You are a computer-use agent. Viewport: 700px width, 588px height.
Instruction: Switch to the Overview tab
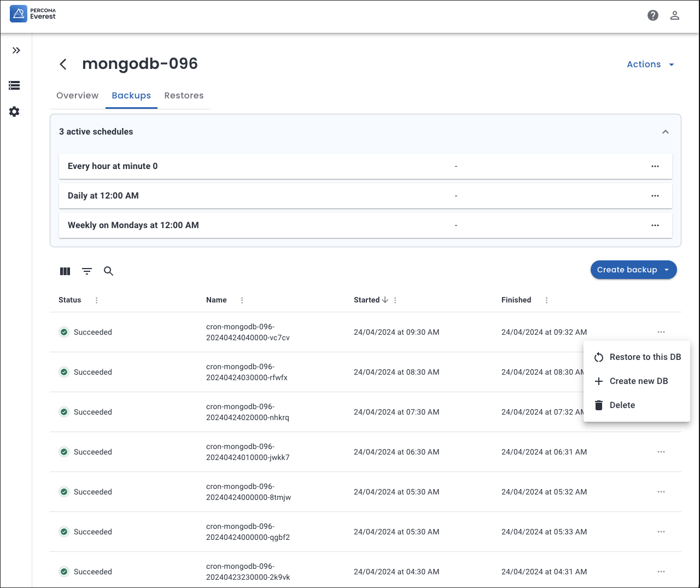(78, 96)
